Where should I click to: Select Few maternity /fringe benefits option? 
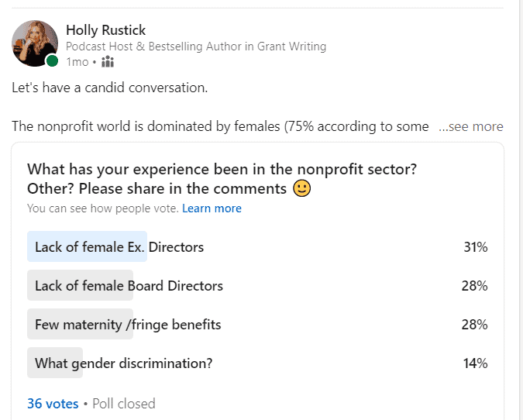pyautogui.click(x=257, y=324)
